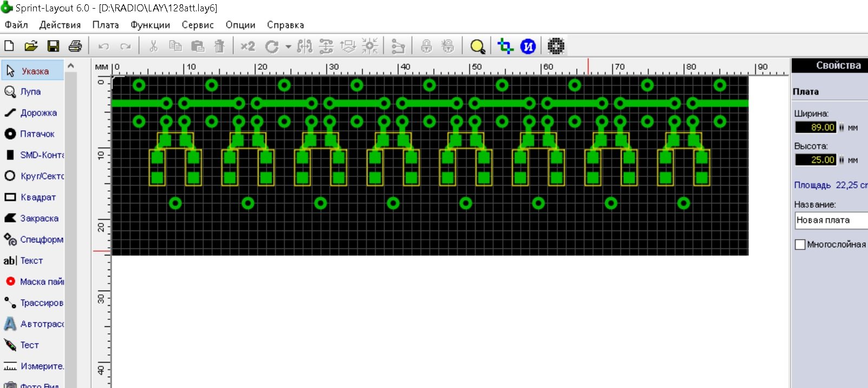Click the Redo arrow icon
This screenshot has height=388, width=868.
pyautogui.click(x=126, y=47)
